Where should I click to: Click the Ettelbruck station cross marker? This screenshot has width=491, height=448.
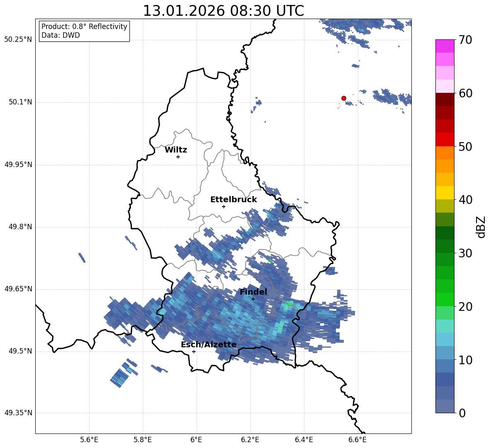pyautogui.click(x=224, y=206)
